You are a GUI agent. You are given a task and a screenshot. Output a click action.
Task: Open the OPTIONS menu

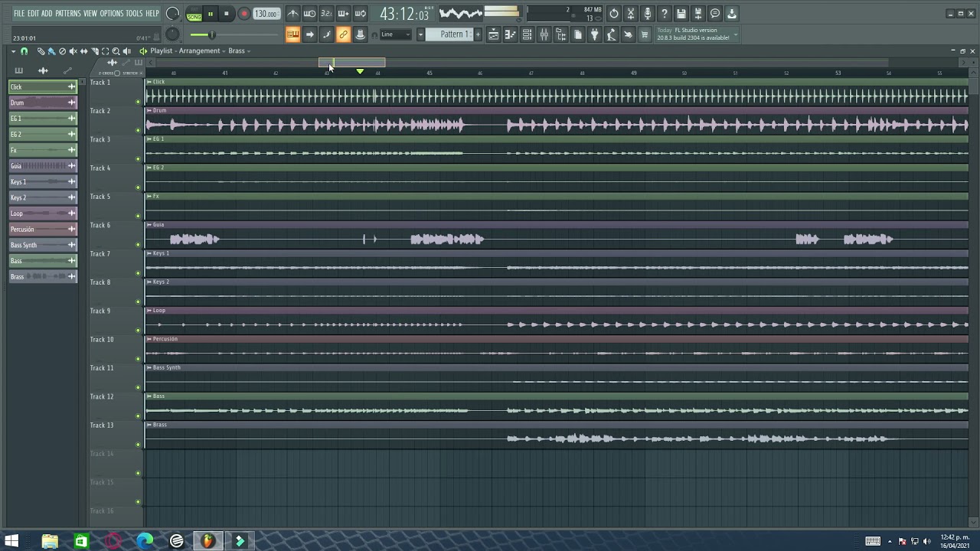point(111,14)
